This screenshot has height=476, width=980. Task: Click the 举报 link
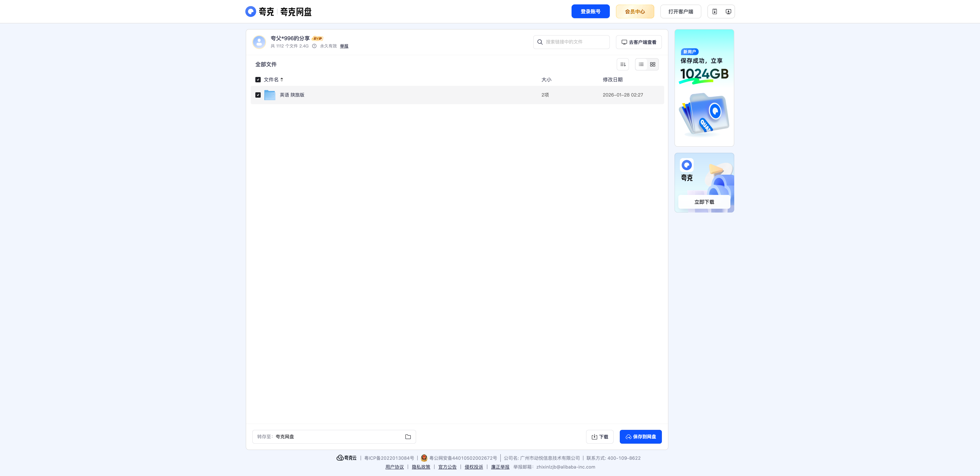344,46
